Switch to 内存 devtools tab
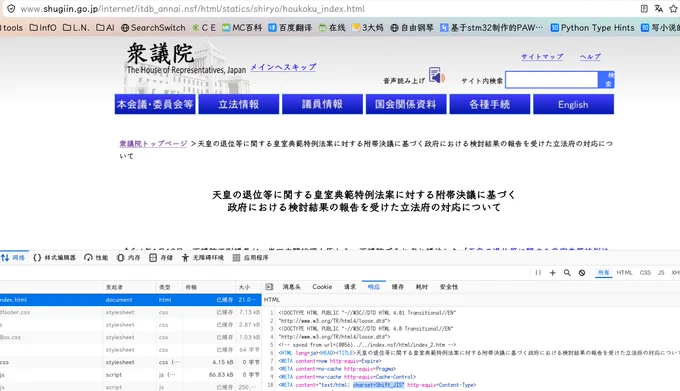The image size is (680, 391). [129, 257]
